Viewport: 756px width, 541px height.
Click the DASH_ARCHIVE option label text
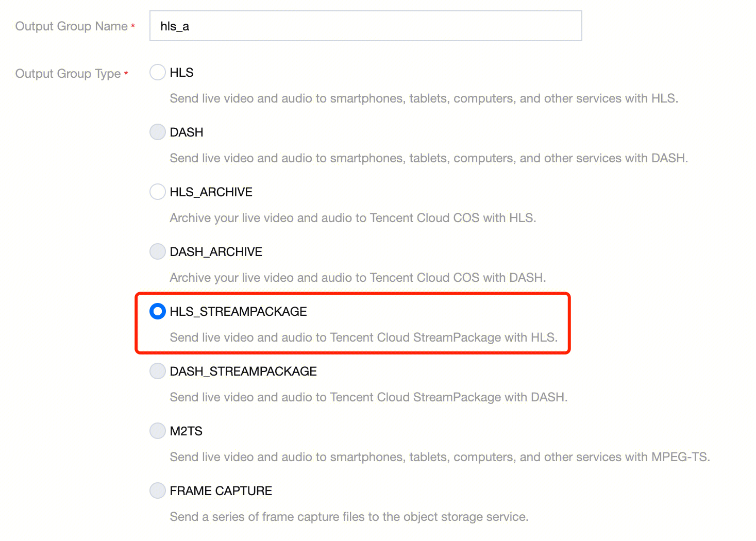(216, 252)
